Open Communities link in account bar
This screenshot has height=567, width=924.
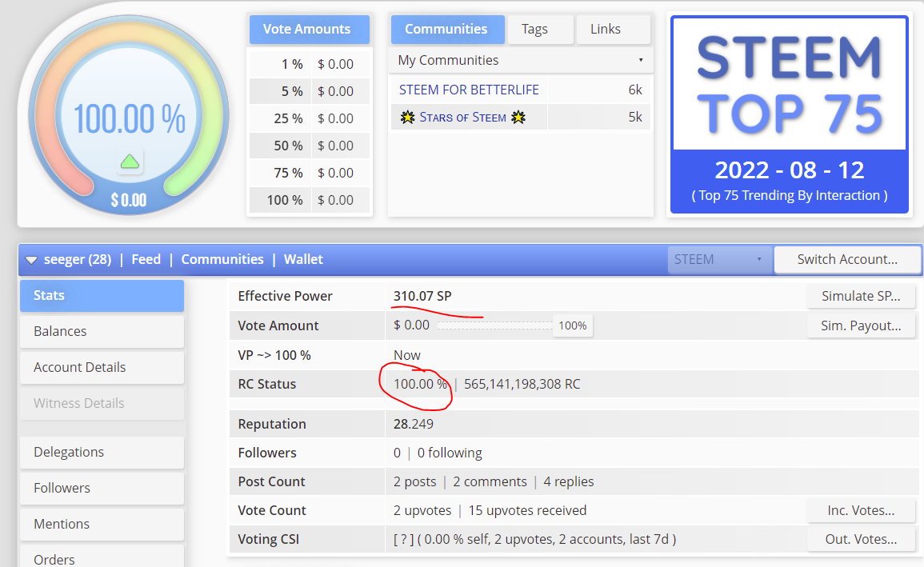[222, 260]
